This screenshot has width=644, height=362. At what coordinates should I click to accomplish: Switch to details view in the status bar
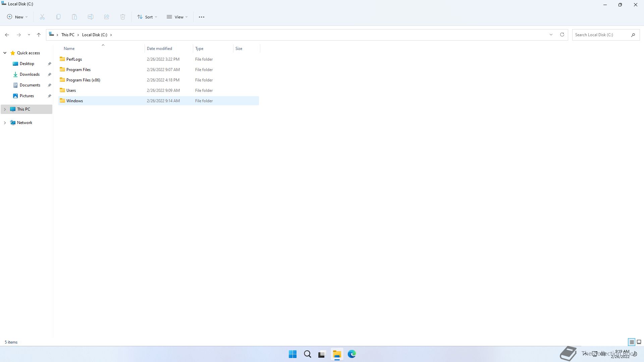coord(631,342)
